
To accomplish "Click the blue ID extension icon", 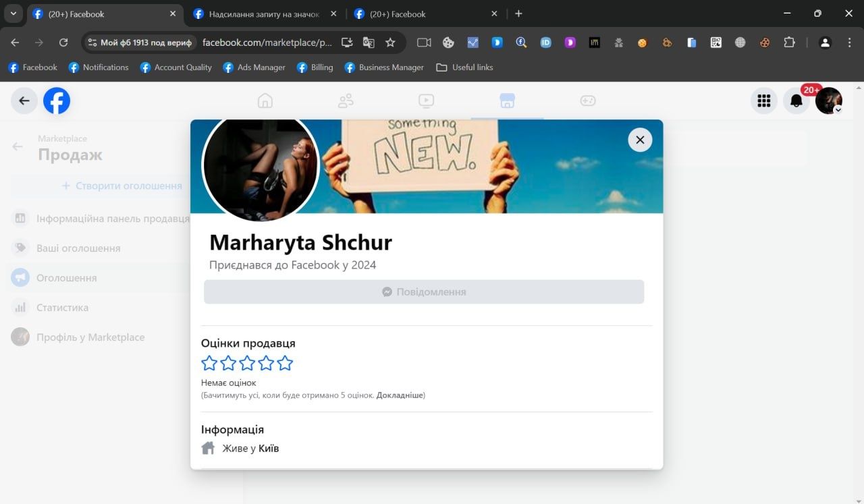I will pyautogui.click(x=545, y=43).
